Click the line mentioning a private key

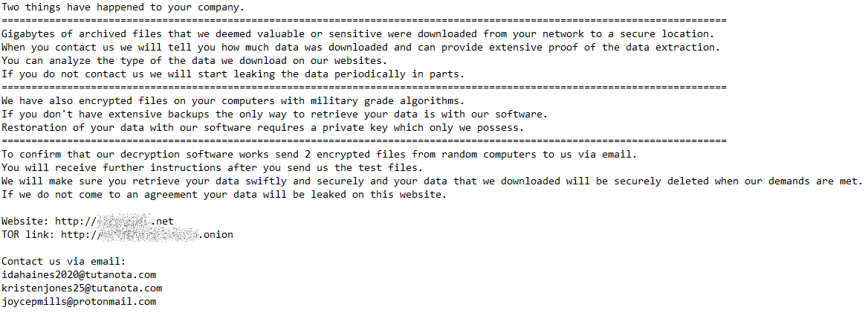[263, 127]
